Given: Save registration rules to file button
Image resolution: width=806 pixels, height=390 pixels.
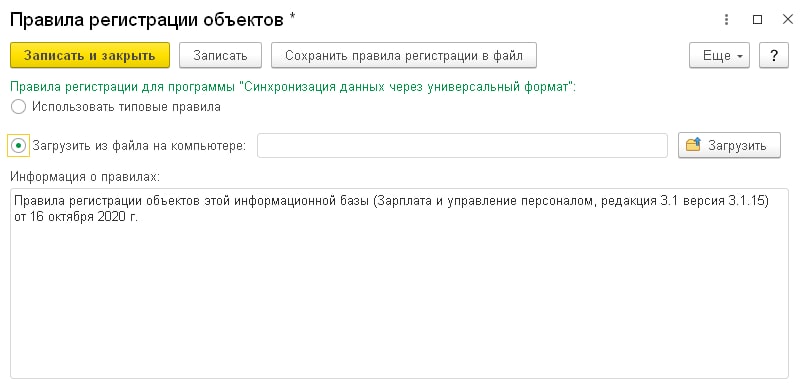Looking at the screenshot, I should pos(404,55).
